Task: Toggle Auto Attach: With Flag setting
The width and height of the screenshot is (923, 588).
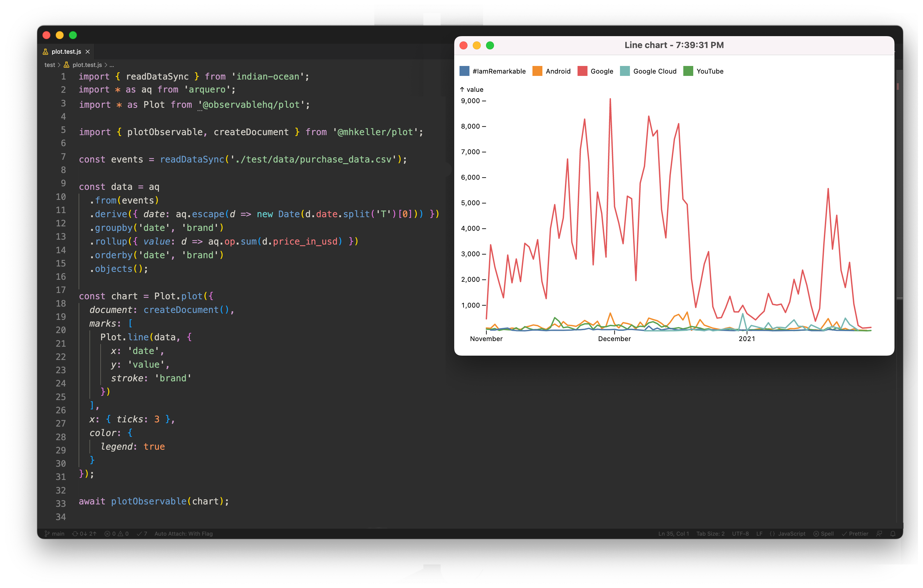Action: pyautogui.click(x=184, y=534)
